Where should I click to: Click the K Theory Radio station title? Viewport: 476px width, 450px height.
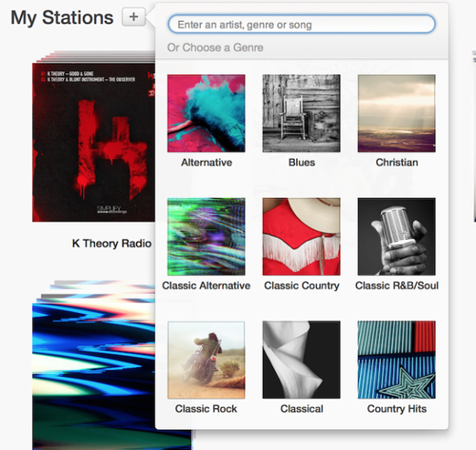tap(111, 244)
